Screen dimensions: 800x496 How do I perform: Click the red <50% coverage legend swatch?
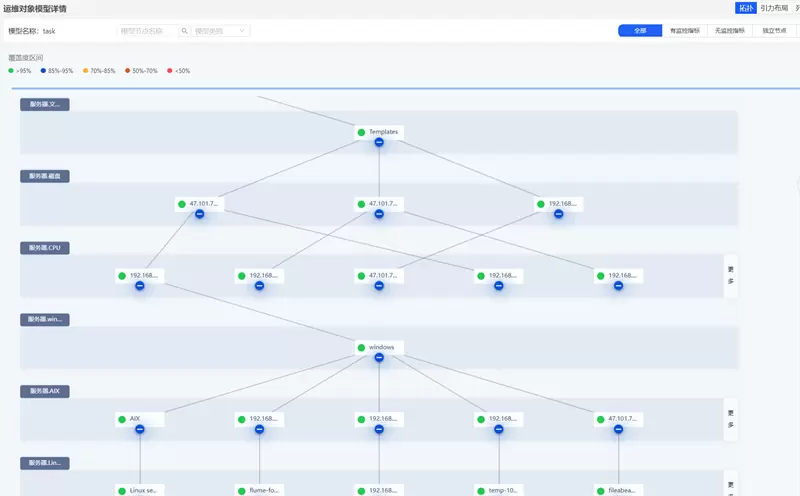[x=170, y=71]
